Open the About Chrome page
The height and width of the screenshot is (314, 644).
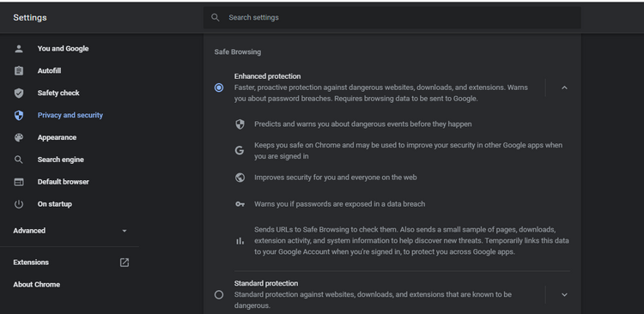click(x=37, y=285)
